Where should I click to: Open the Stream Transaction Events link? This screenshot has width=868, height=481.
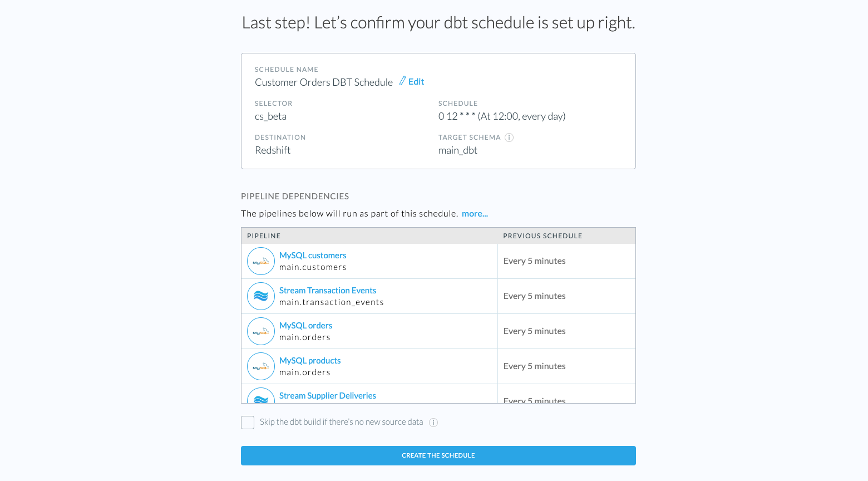point(328,291)
